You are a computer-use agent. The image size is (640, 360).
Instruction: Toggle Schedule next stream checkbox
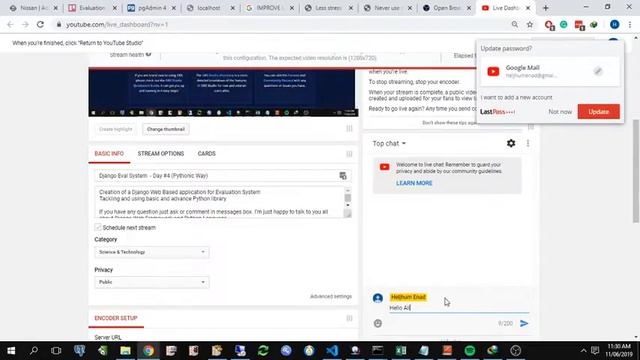(x=98, y=227)
